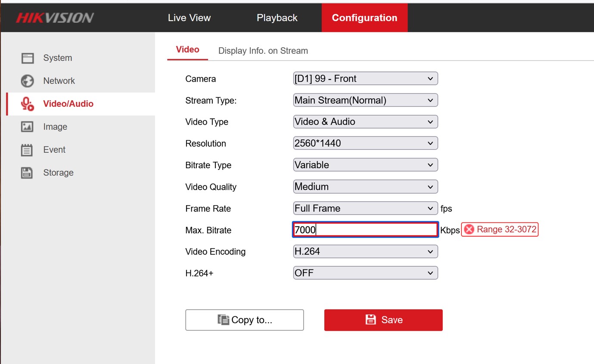
Task: Click the Network globe icon
Action: coord(27,81)
